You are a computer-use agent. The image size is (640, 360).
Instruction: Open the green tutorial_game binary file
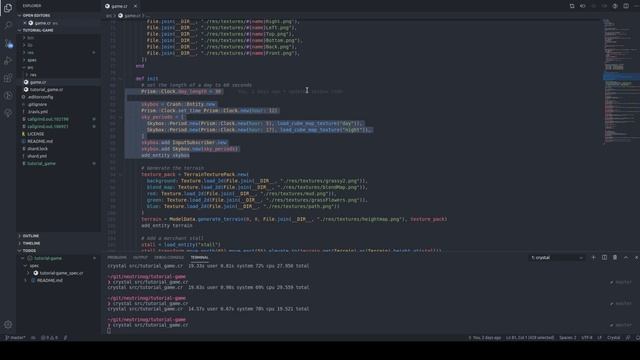click(41, 163)
